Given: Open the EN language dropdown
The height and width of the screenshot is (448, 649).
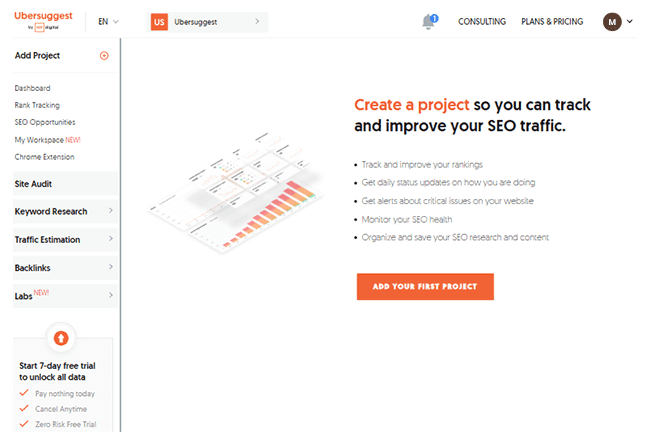Looking at the screenshot, I should point(108,22).
